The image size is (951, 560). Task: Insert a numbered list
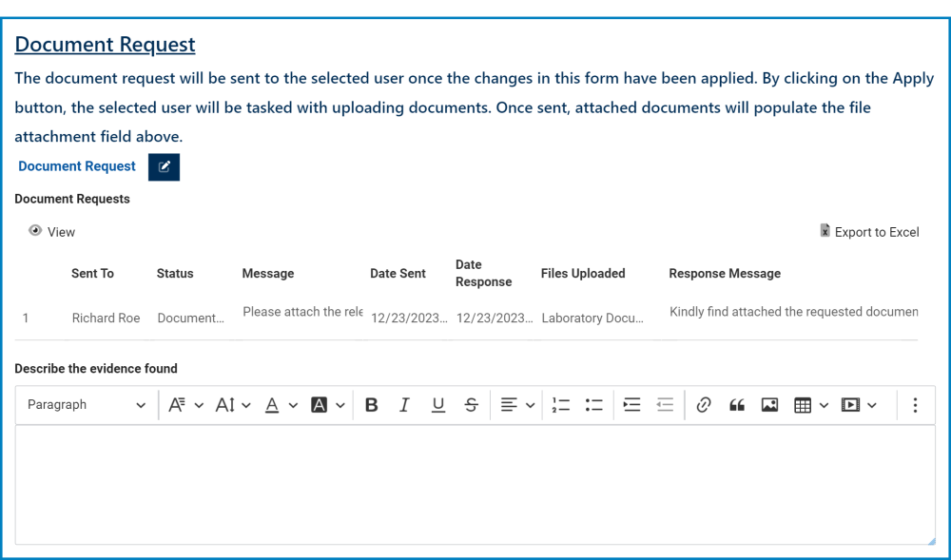pyautogui.click(x=561, y=405)
